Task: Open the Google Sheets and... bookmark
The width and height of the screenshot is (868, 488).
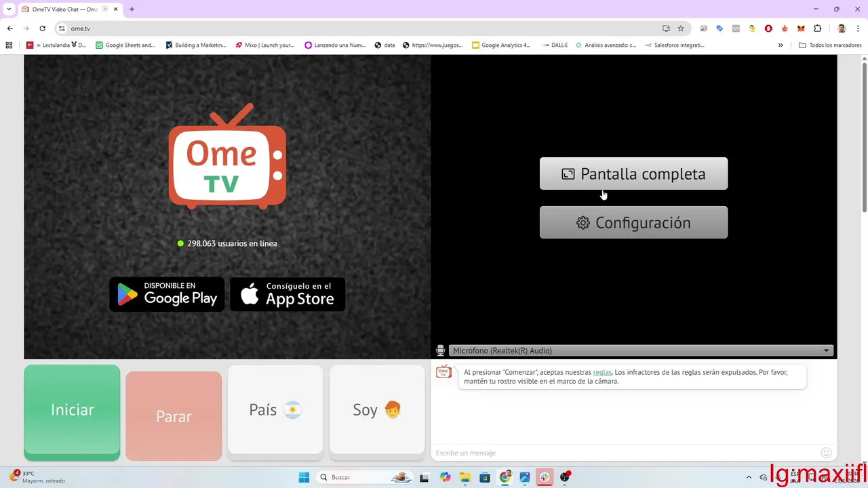Action: click(125, 45)
